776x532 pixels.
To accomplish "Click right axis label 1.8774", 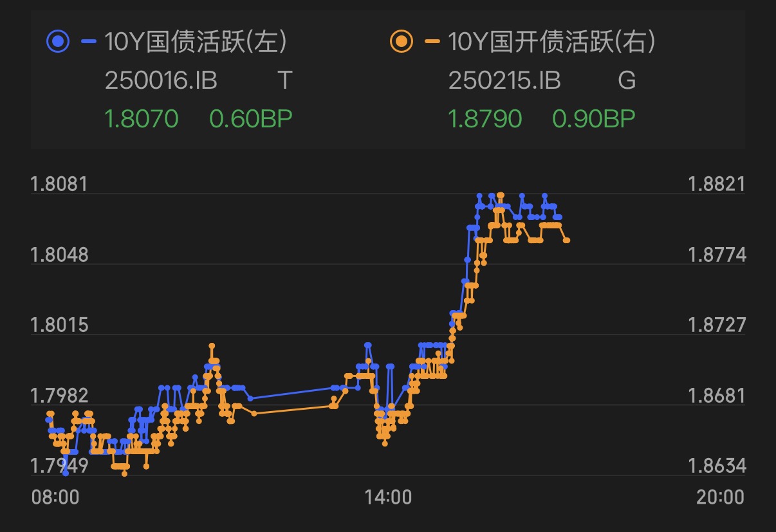I will 717,255.
